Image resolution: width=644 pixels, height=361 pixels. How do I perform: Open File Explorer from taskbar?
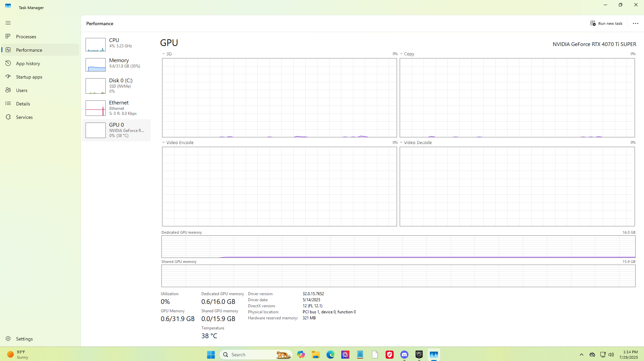click(315, 355)
